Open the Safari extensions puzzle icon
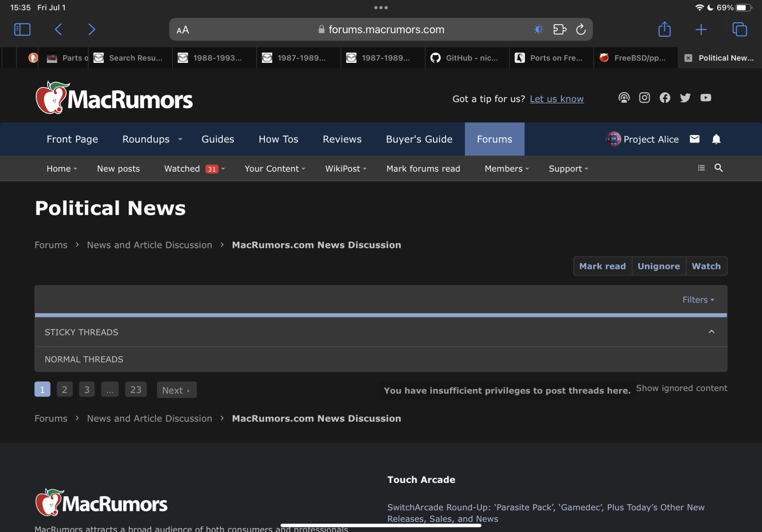 (560, 29)
